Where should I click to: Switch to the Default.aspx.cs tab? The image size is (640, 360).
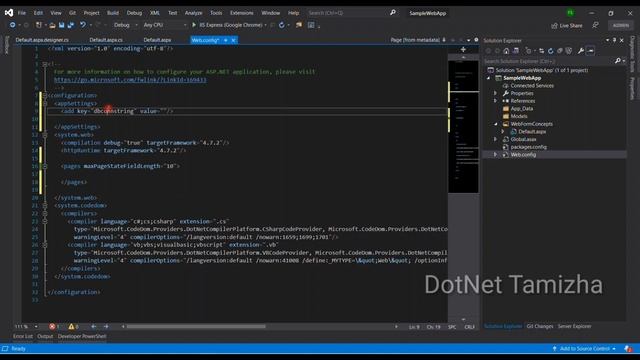point(106,40)
